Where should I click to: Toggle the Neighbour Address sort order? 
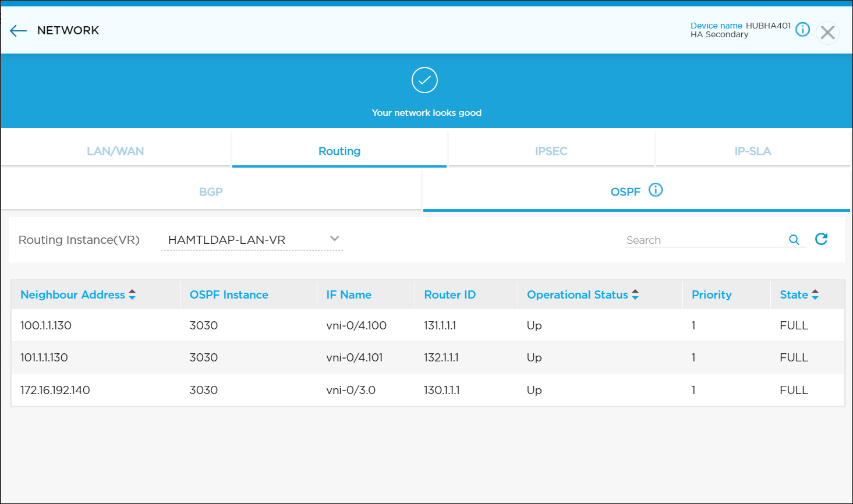(133, 294)
